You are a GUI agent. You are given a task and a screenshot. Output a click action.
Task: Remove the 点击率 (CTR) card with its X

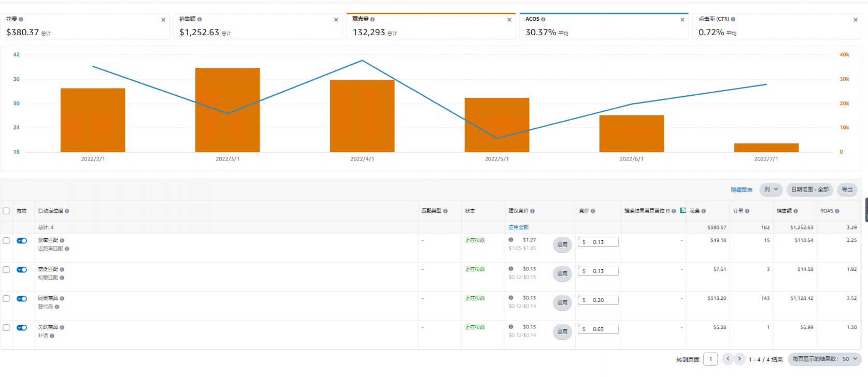coord(856,20)
